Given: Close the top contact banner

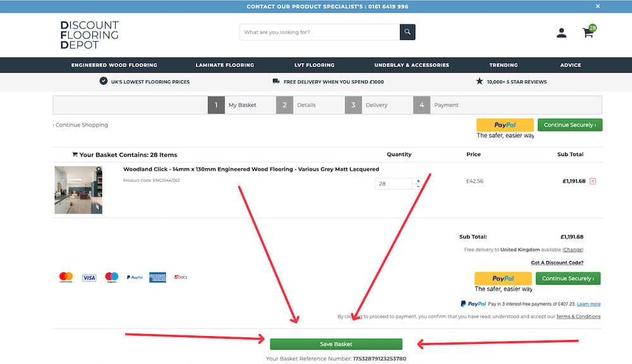Looking at the screenshot, I should click(x=598, y=6).
